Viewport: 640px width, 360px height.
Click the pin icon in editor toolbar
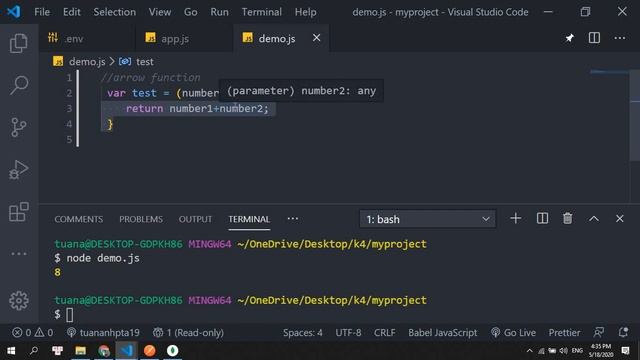click(x=569, y=38)
